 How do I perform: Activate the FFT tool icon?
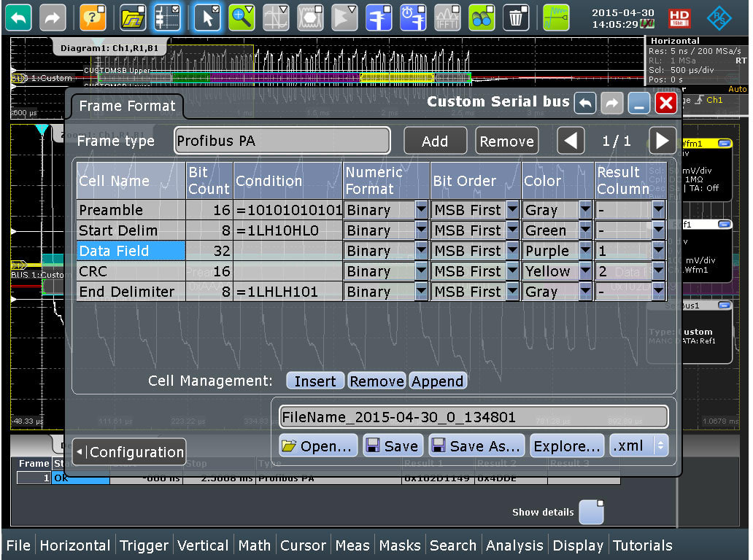click(x=447, y=17)
